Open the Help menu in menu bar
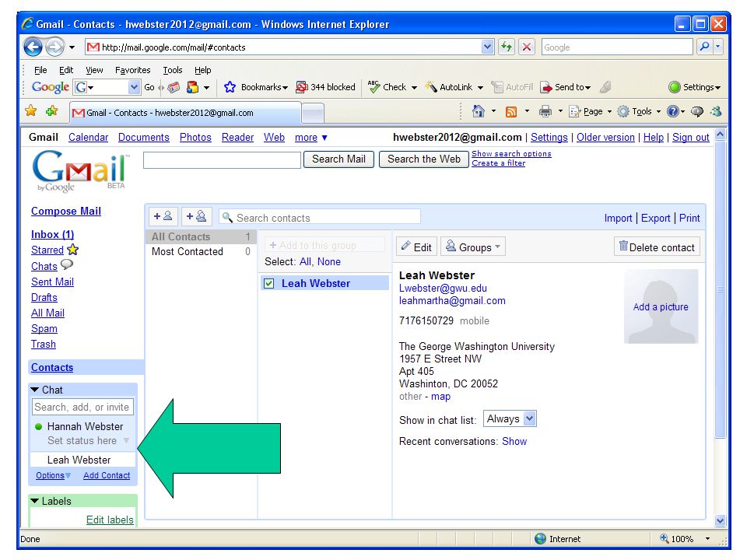This screenshot has height=560, width=747. 202,70
